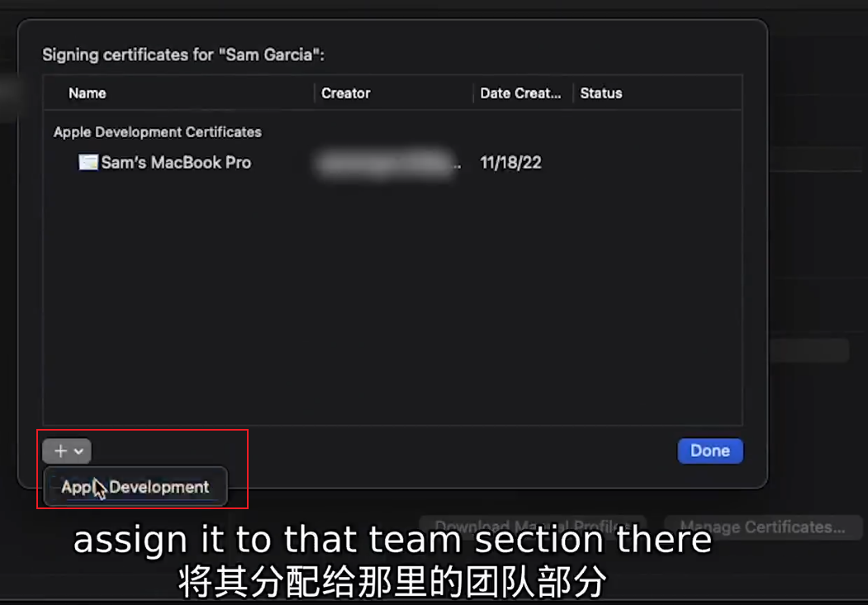Screen dimensions: 868x605
Task: Sort by the Status column header
Action: 601,93
